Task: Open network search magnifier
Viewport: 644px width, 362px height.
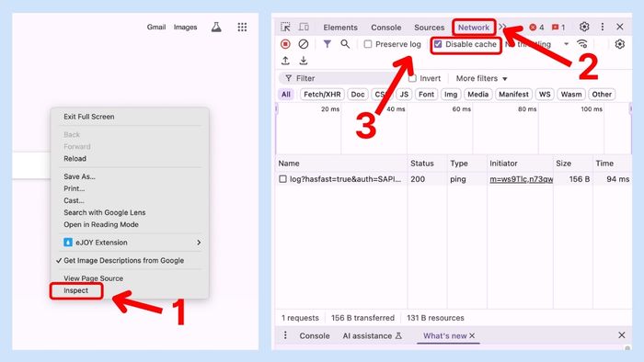Action: (x=345, y=44)
